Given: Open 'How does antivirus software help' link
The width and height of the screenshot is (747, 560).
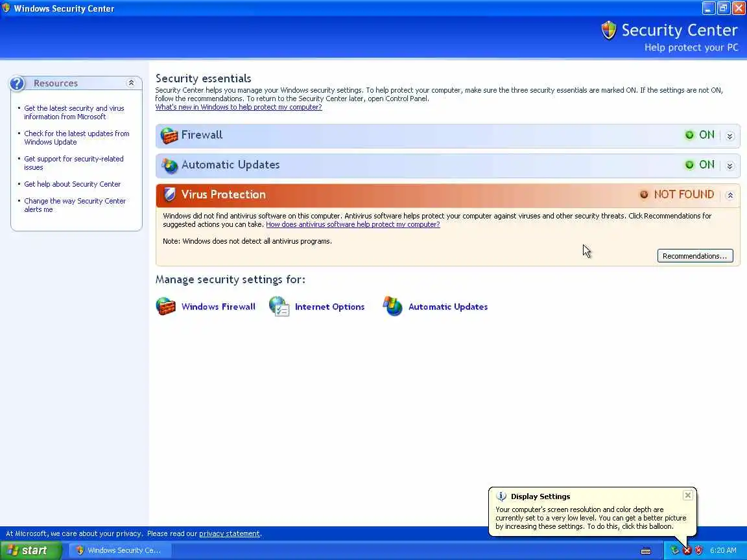Looking at the screenshot, I should point(353,224).
